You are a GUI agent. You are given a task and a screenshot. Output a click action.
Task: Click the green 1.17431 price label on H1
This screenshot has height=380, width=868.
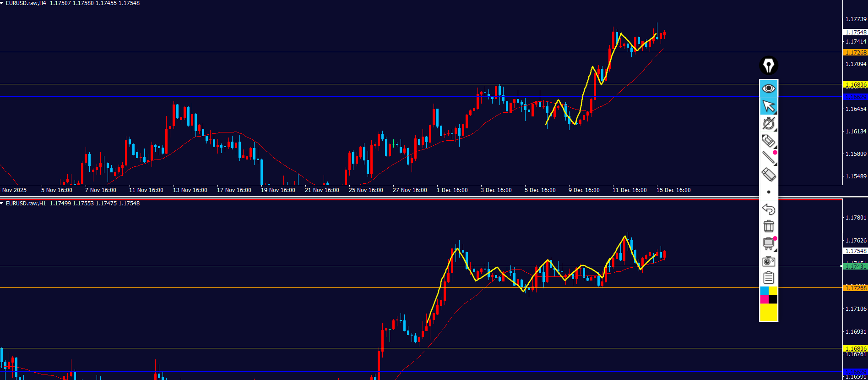tap(855, 267)
